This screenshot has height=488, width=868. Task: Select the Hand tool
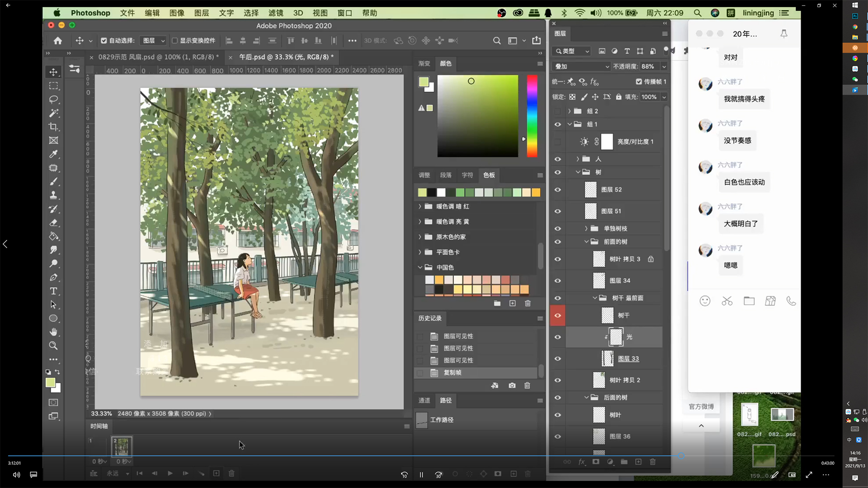click(53, 332)
